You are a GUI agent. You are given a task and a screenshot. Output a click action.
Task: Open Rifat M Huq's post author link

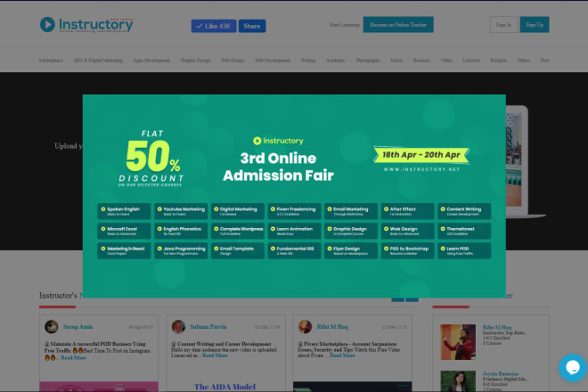click(x=332, y=327)
